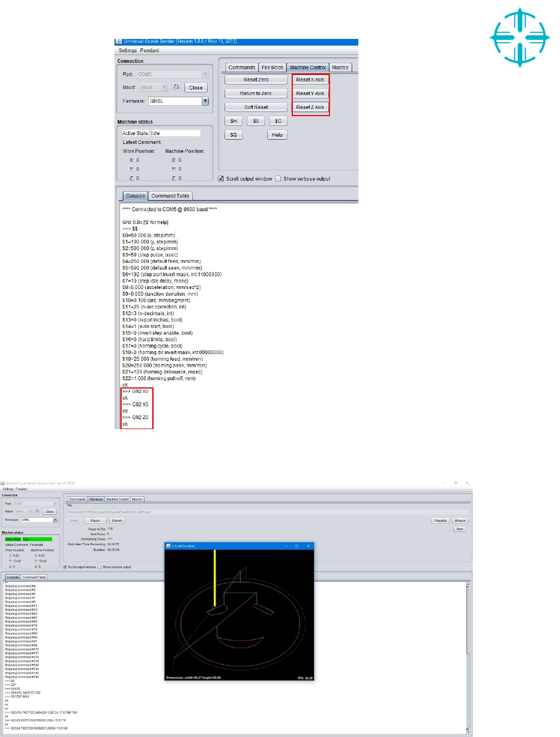This screenshot has height=737, width=560.
Task: Open the Macros tab in upper window
Action: tap(340, 67)
